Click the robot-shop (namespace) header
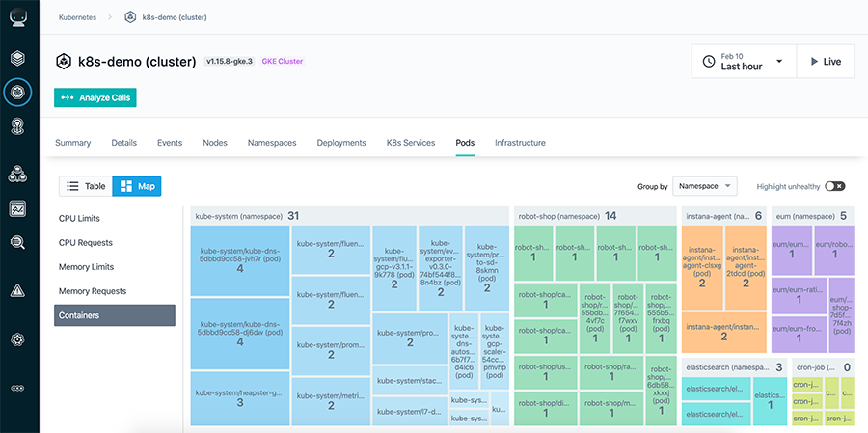This screenshot has width=868, height=433. tap(595, 216)
